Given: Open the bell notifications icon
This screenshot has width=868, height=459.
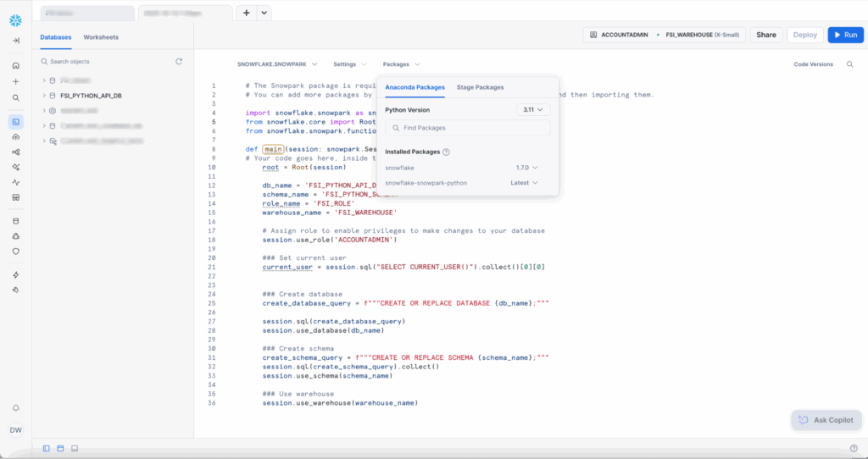Looking at the screenshot, I should (15, 407).
